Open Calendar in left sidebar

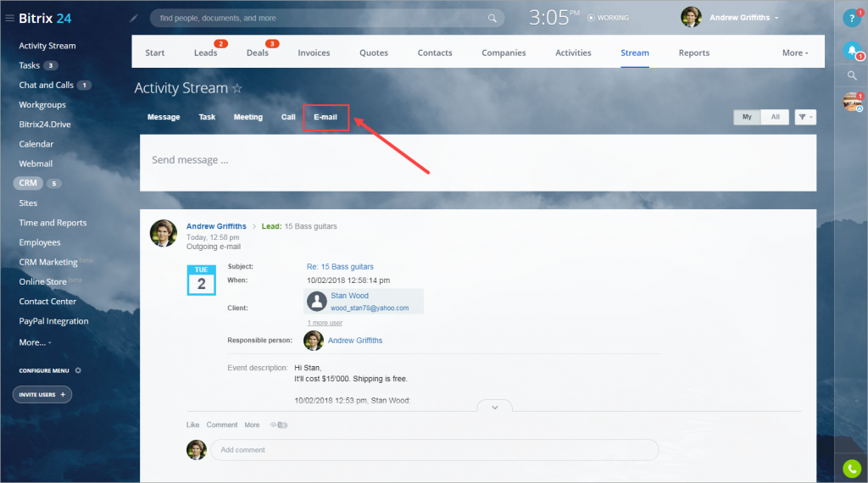click(x=36, y=144)
